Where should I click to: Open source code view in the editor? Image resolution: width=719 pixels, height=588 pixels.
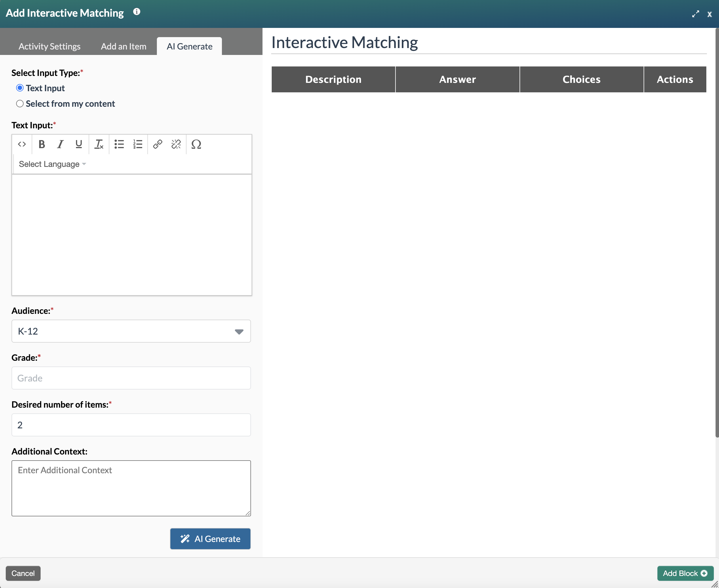pos(22,144)
